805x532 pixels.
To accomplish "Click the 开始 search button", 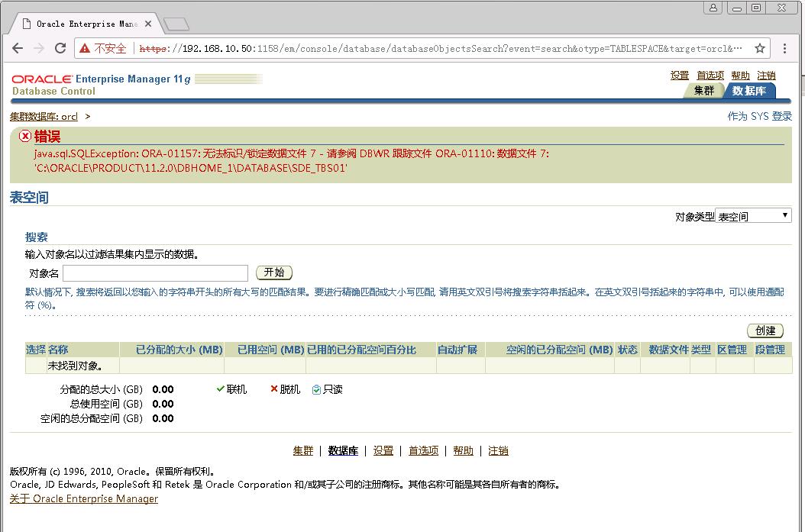I will coord(274,272).
